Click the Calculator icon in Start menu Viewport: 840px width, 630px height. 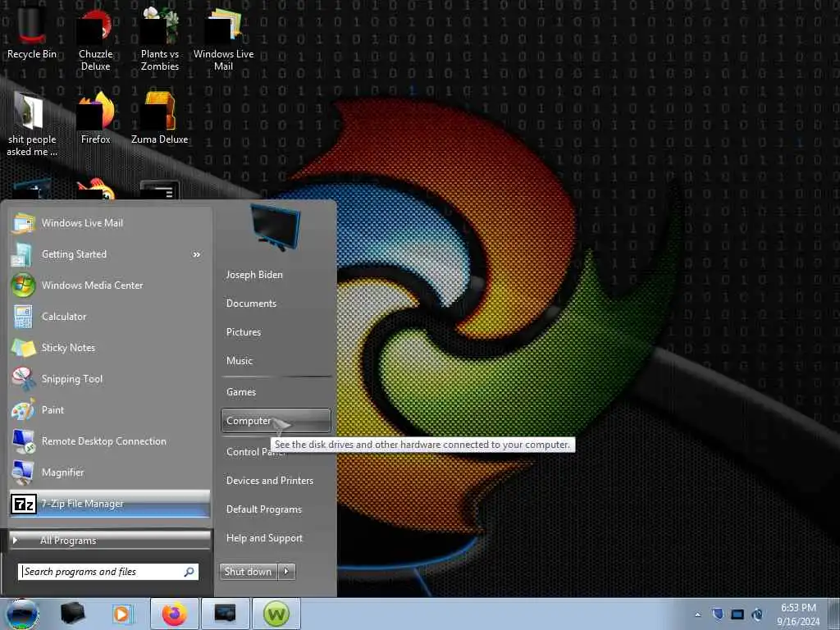[x=22, y=317]
